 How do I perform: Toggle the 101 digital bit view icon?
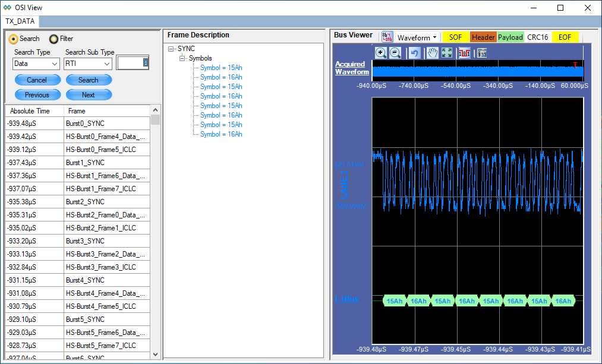click(465, 53)
